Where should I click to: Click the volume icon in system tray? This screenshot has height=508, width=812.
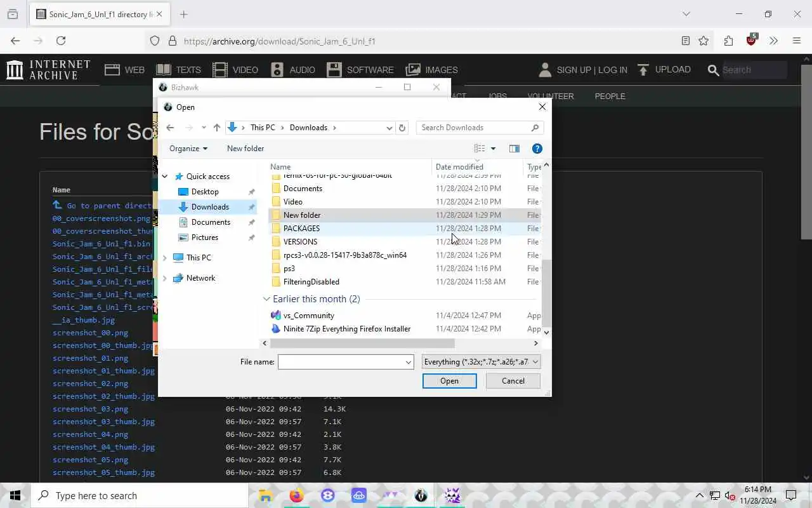pyautogui.click(x=730, y=496)
